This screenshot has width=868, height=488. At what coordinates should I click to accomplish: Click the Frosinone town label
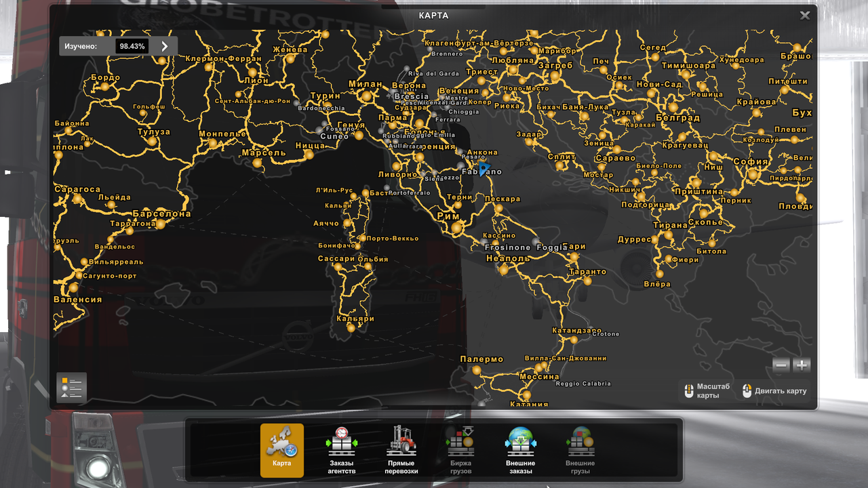coord(507,248)
